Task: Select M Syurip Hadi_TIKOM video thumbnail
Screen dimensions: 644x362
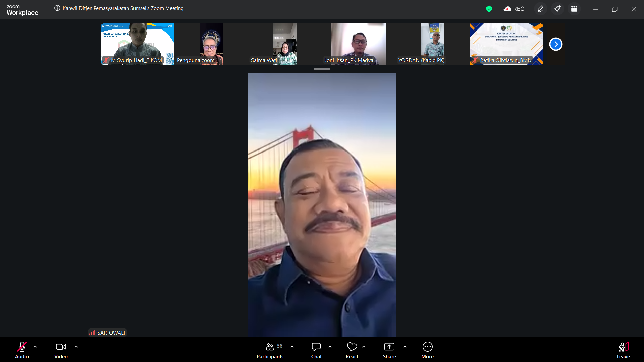Action: (138, 44)
